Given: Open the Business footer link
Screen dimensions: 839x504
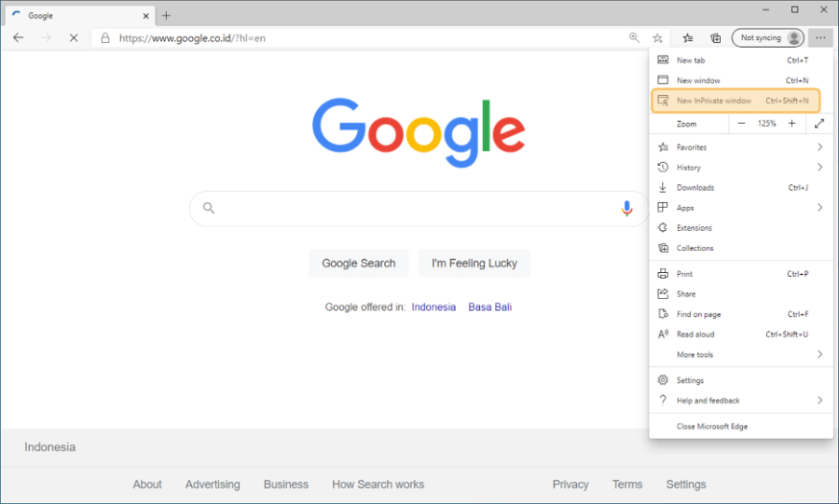Looking at the screenshot, I should tap(286, 484).
